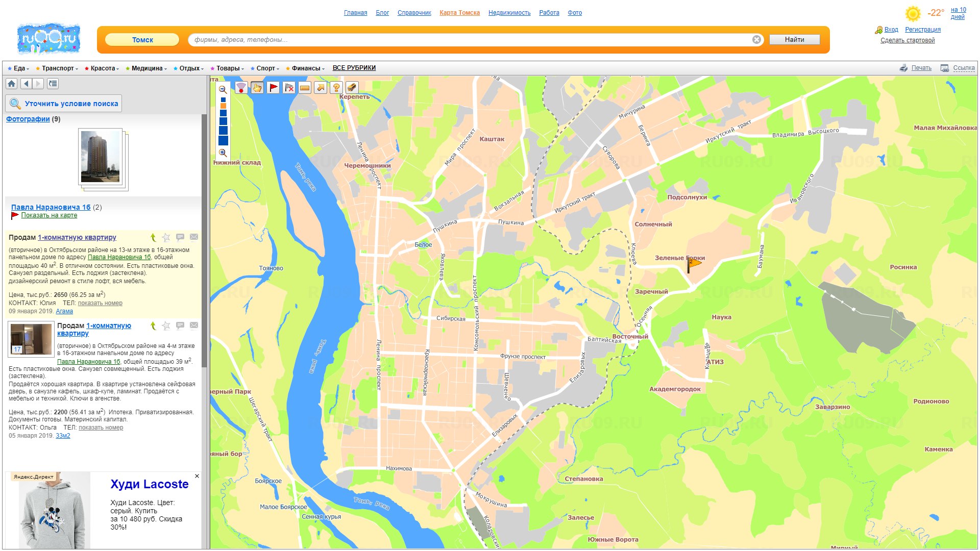Expand the Товары category dropdown
Viewport: 980px width, 551px height.
coord(228,68)
